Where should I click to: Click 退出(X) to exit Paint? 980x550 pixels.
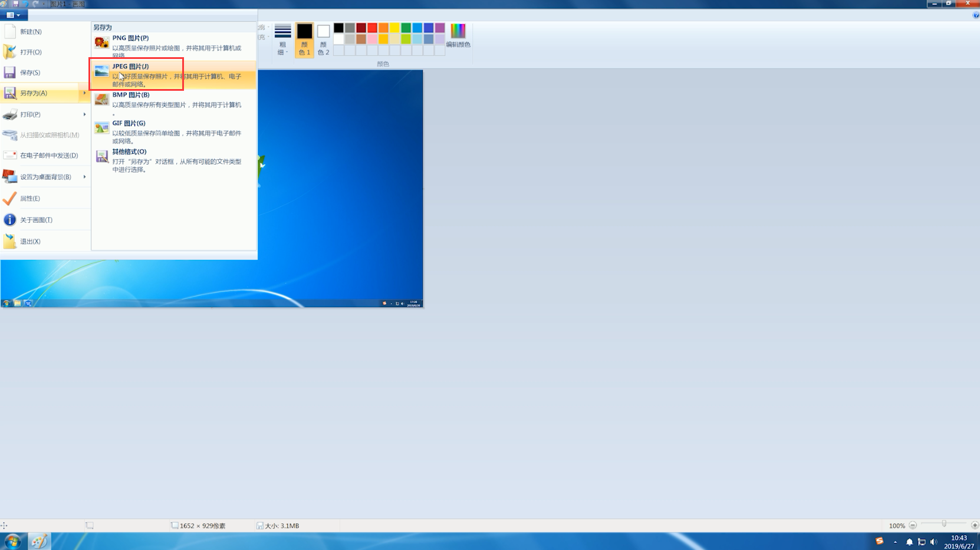click(x=45, y=241)
